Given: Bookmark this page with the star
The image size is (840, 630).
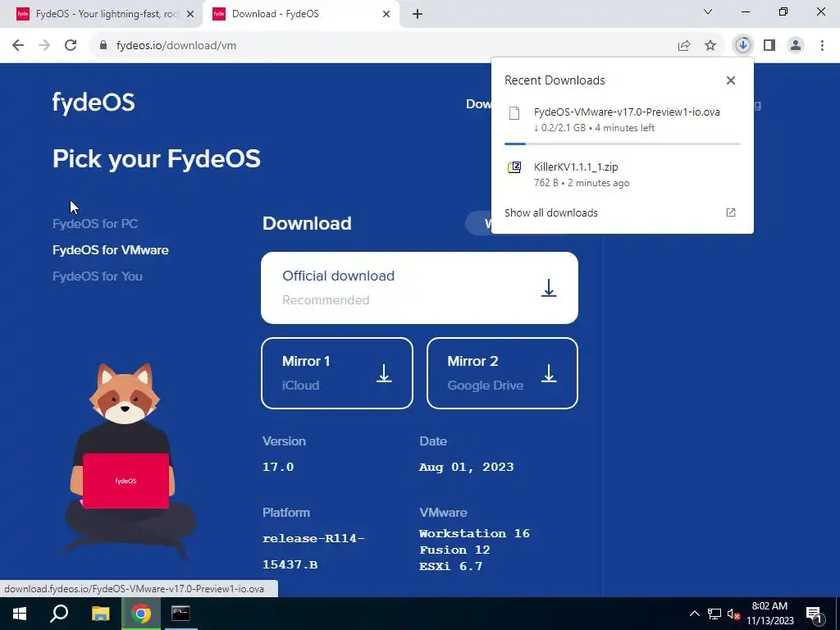Looking at the screenshot, I should click(x=710, y=46).
